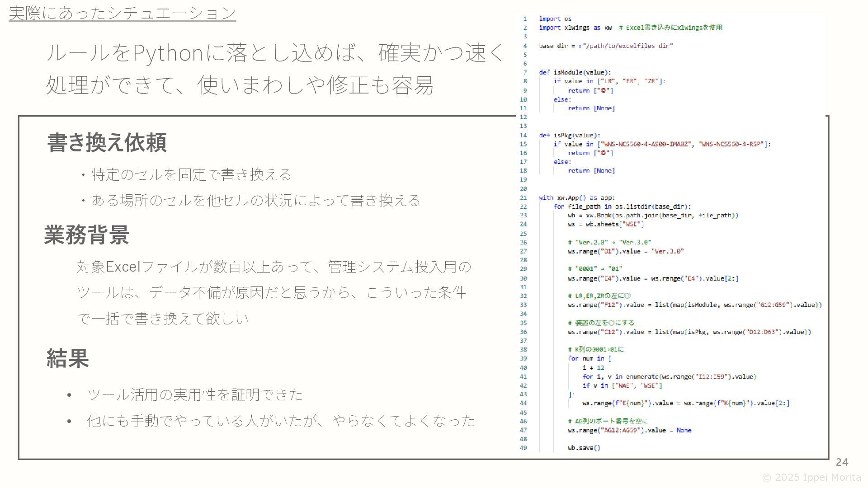868x488 pixels.
Task: Click the 結果 heading
Action: pyautogui.click(x=68, y=358)
